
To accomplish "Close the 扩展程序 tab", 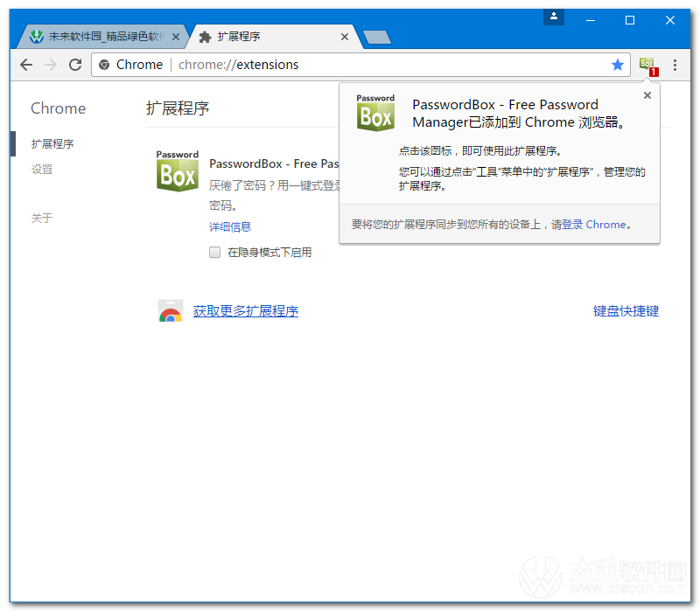I will pyautogui.click(x=345, y=37).
